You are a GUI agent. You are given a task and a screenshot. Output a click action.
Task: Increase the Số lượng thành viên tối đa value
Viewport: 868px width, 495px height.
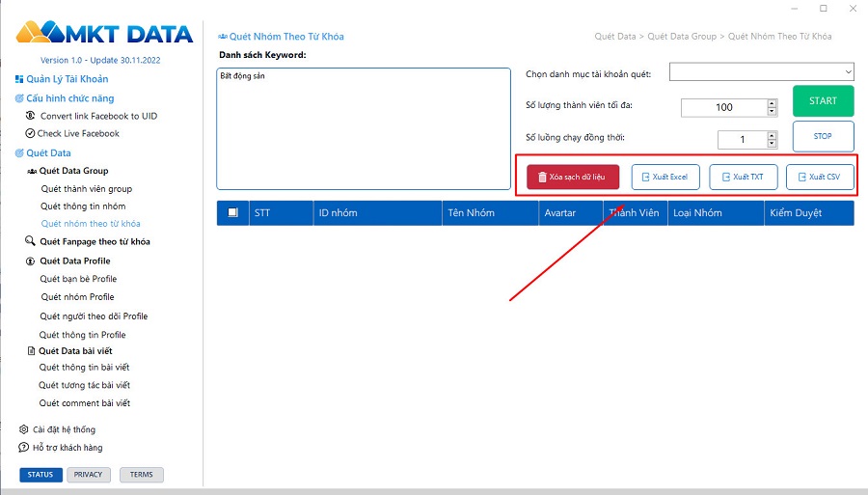point(773,103)
